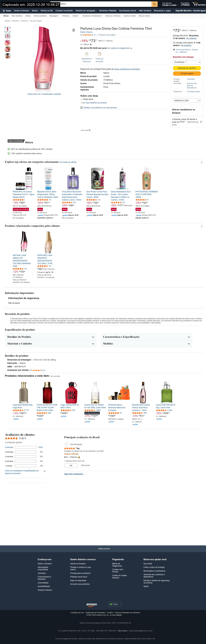
Task: Expand the Medidas section
Action: click(x=146, y=344)
